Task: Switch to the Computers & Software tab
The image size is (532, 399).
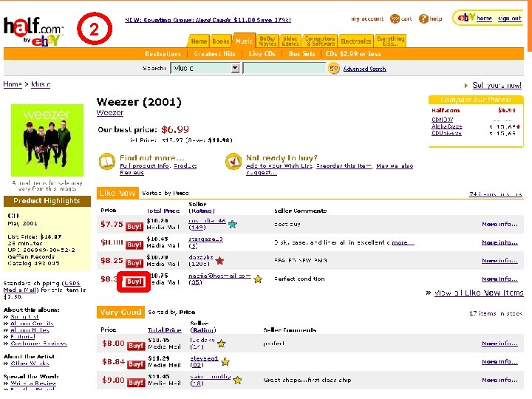Action: point(320,41)
